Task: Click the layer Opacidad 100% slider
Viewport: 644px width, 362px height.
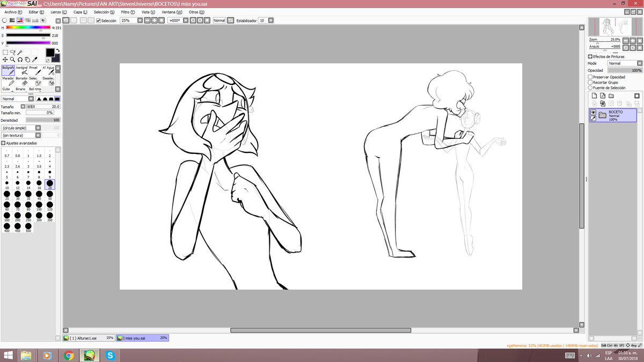Action: pyautogui.click(x=625, y=70)
